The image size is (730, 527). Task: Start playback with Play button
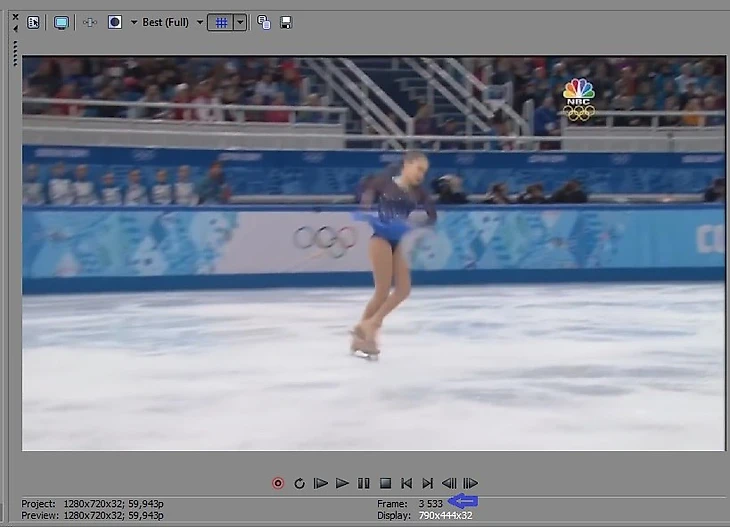(x=342, y=483)
